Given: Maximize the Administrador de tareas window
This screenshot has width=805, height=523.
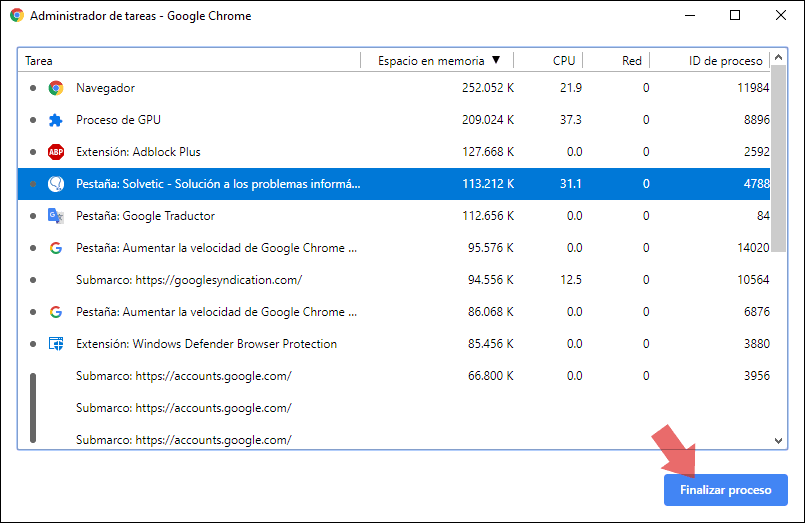Looking at the screenshot, I should point(735,16).
